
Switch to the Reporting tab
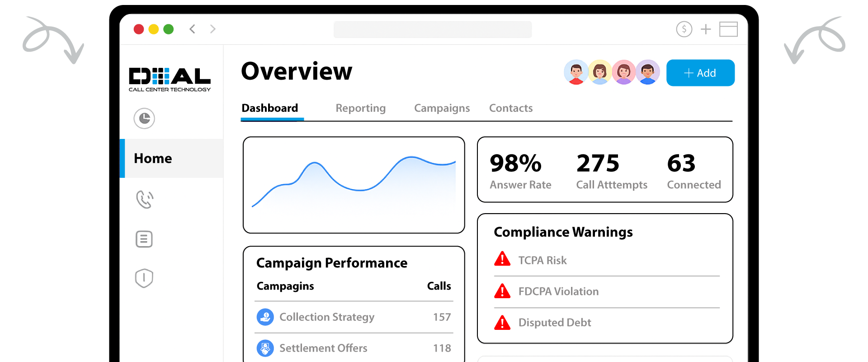[360, 108]
